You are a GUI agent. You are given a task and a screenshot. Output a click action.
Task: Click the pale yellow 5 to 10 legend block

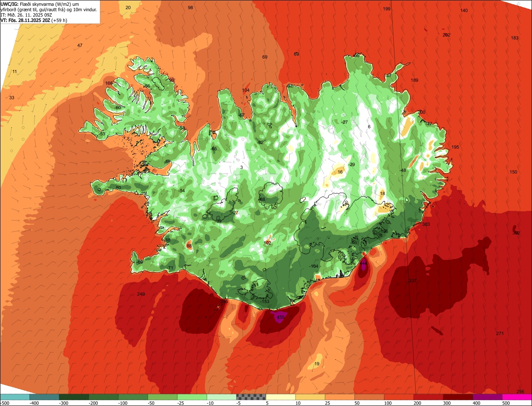281,397
